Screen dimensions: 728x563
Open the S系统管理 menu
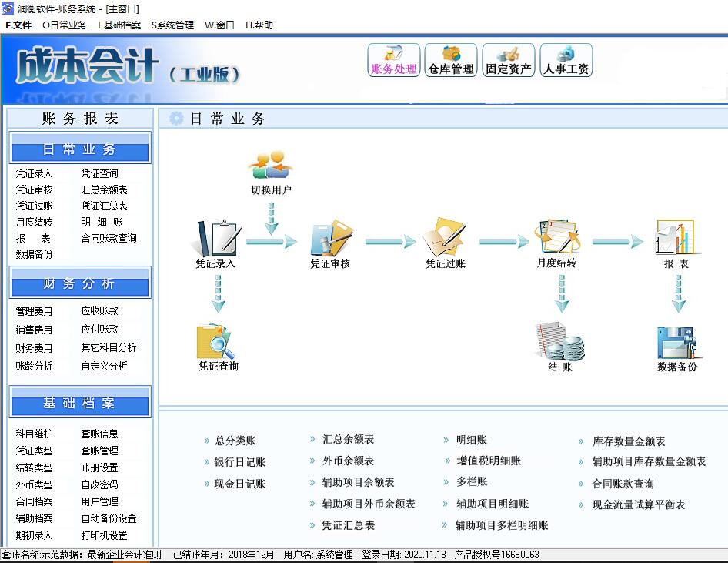172,25
